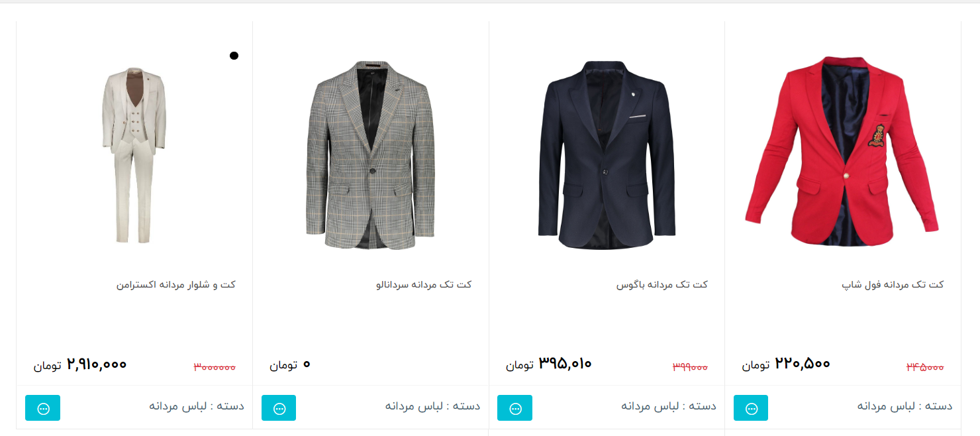Click the ۳۹۵,۰۱۰ تومان price
Screen dimensions: 980x436
[x=549, y=364]
